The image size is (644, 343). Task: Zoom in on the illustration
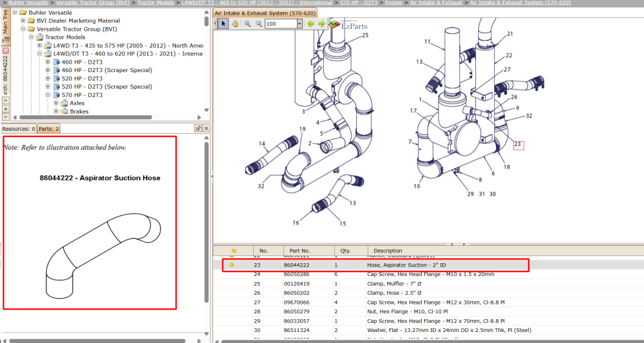click(247, 24)
